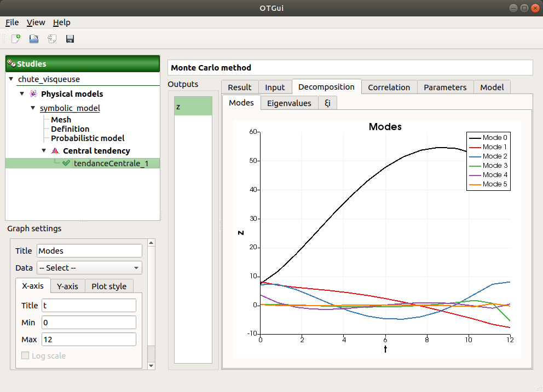
Task: Click the Import Python script icon
Action: pos(52,39)
